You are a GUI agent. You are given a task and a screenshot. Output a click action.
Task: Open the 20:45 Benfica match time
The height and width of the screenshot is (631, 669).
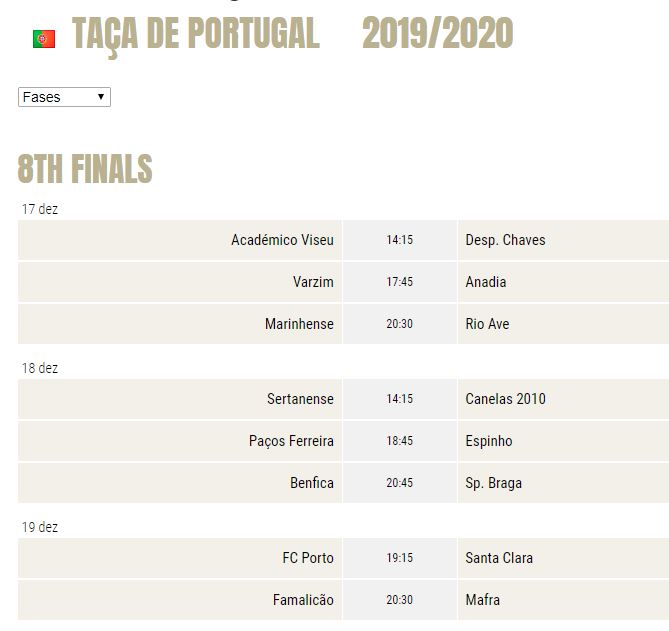click(399, 483)
